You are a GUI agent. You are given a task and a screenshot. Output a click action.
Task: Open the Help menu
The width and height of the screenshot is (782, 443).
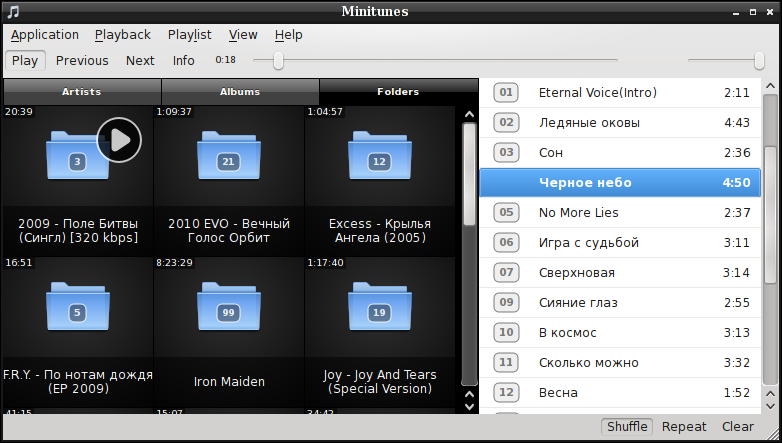288,35
